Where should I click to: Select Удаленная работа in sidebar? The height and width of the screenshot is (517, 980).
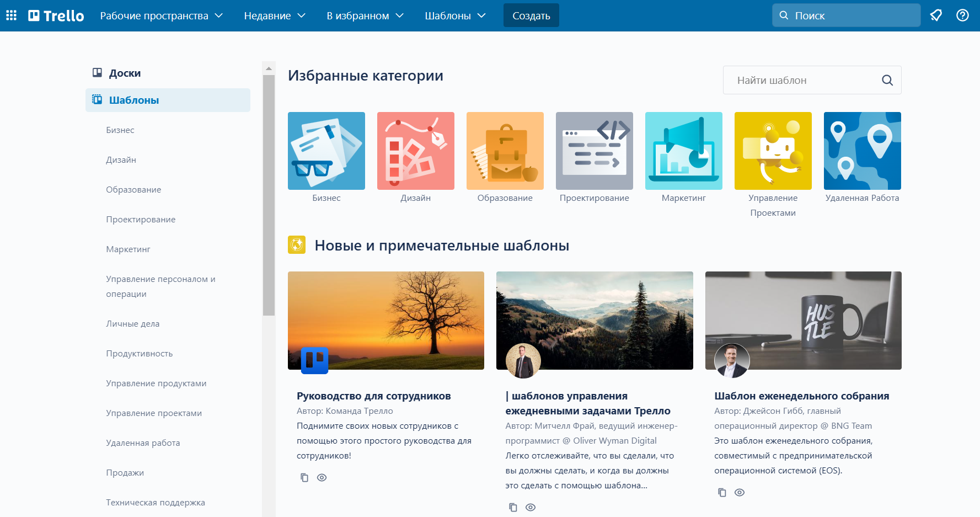(143, 443)
